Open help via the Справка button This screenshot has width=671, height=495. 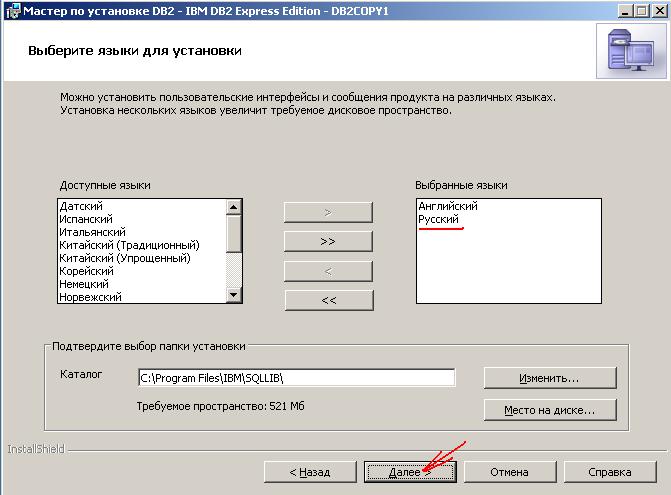point(610,472)
